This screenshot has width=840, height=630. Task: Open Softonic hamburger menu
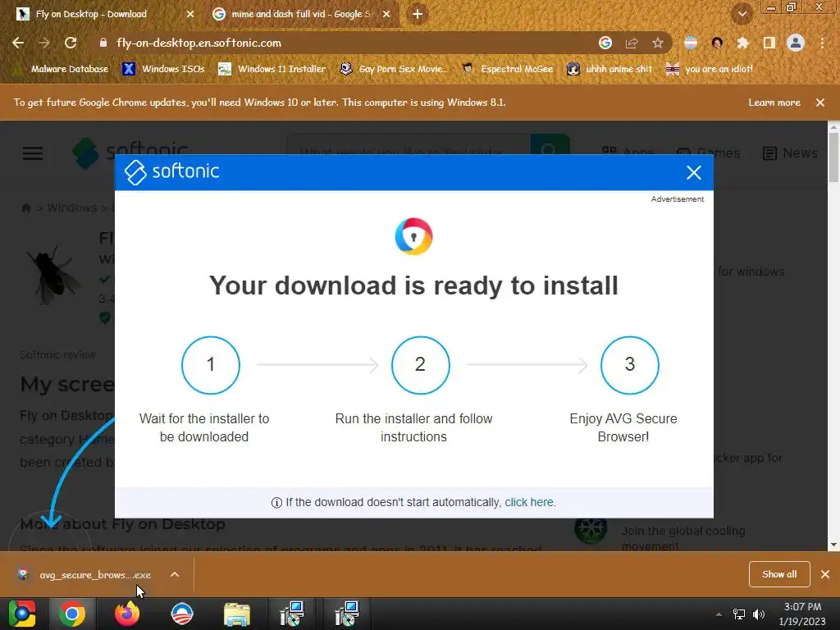coord(33,153)
